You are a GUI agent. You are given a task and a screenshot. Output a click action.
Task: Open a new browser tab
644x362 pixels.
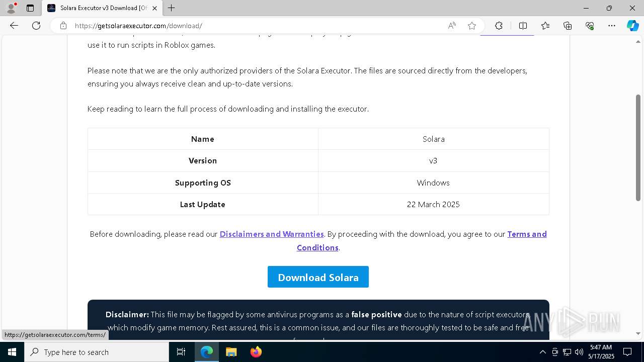172,8
